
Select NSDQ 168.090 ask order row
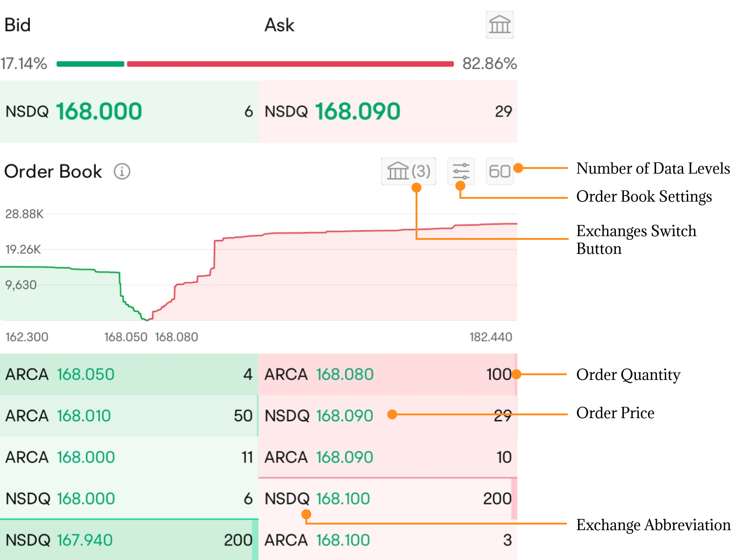327,416
